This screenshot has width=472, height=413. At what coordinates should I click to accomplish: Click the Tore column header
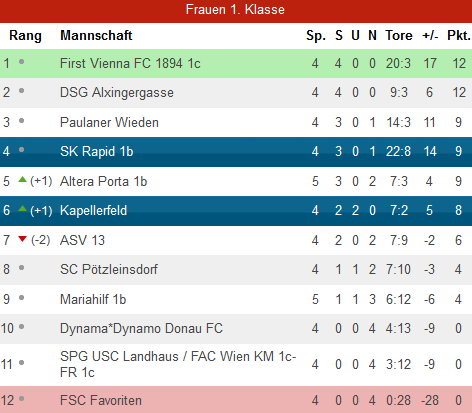click(399, 35)
